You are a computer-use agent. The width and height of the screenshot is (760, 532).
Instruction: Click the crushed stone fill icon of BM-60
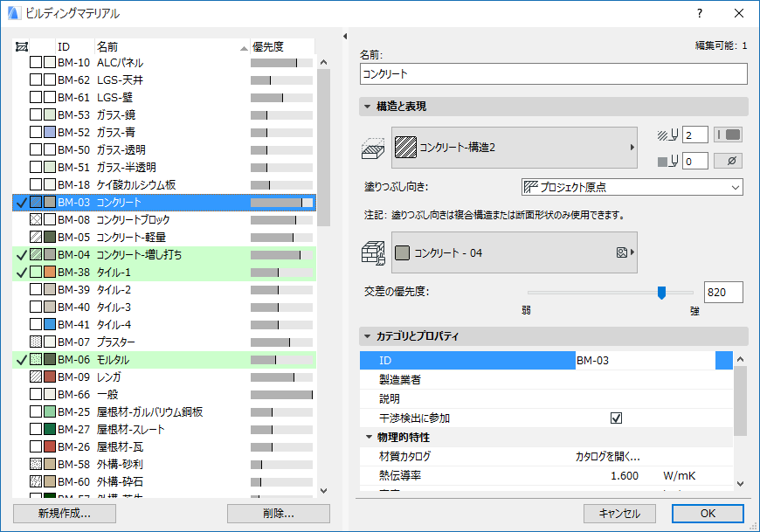tap(36, 481)
